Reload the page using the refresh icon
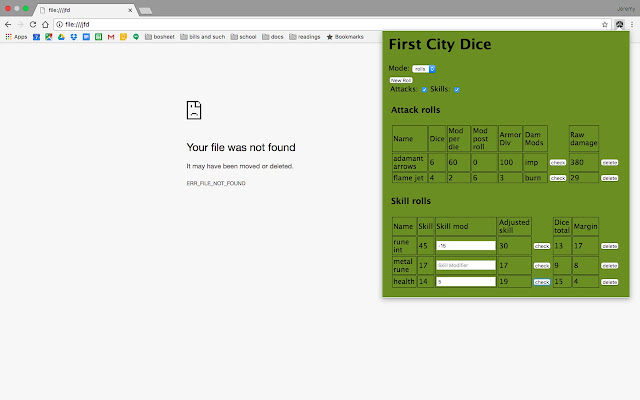The image size is (640, 400). [x=33, y=24]
